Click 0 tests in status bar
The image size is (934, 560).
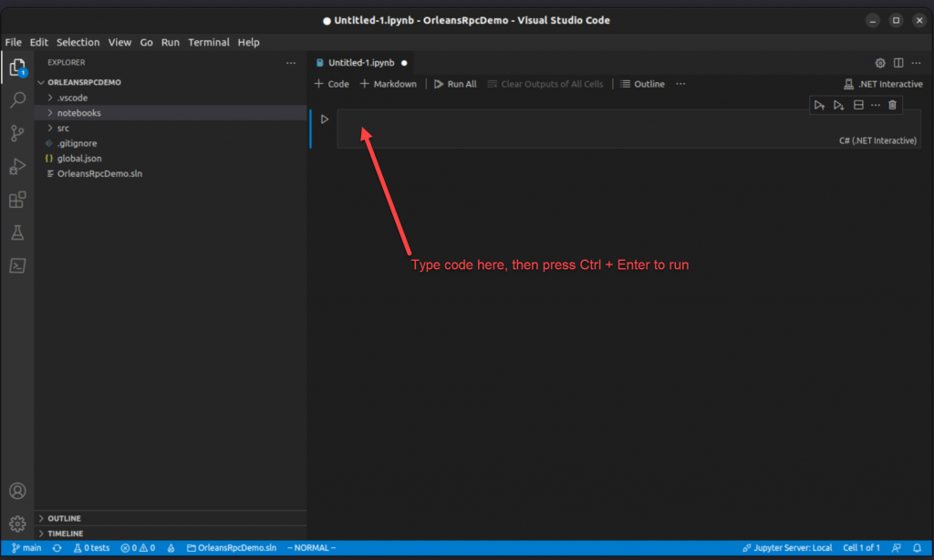coord(91,548)
